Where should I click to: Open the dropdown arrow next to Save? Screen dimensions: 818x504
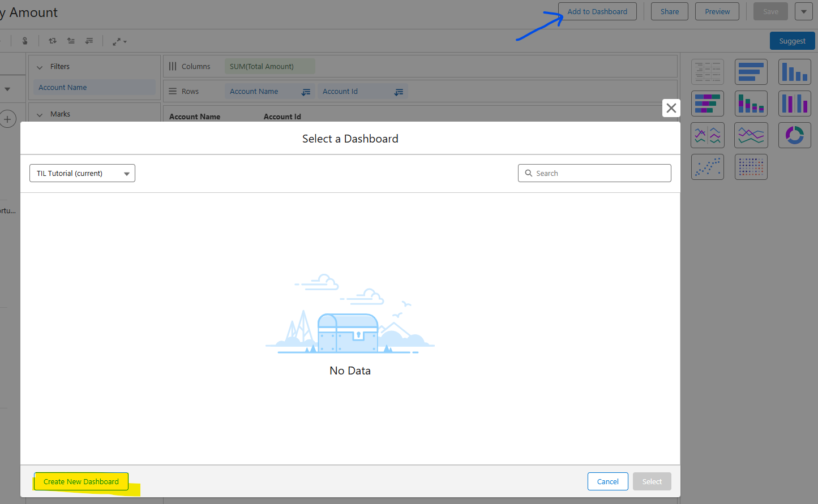(x=803, y=11)
